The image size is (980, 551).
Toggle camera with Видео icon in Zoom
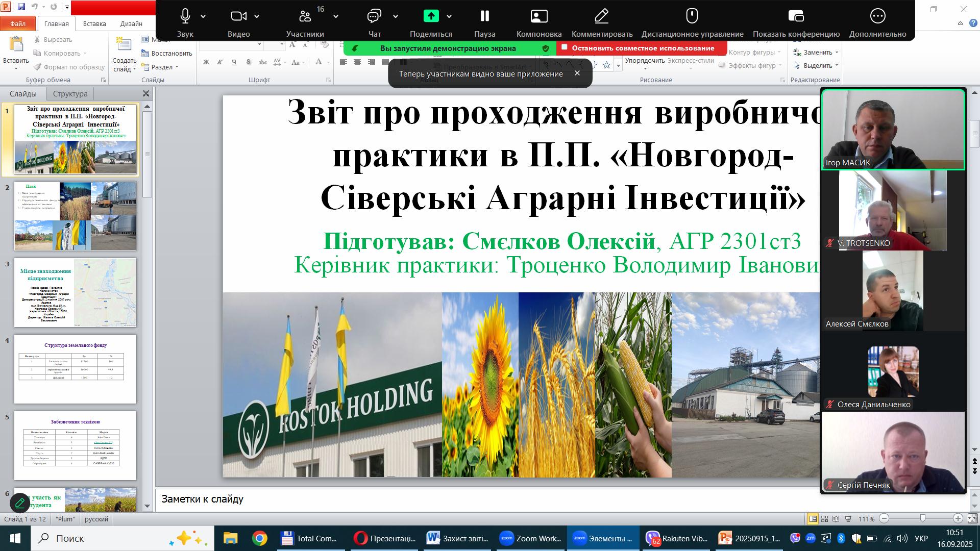click(x=238, y=16)
